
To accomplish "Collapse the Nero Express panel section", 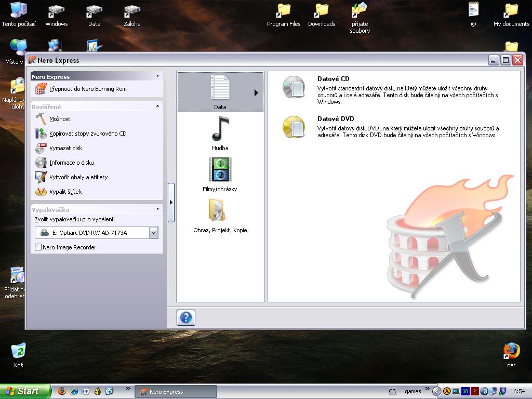I will click(157, 76).
